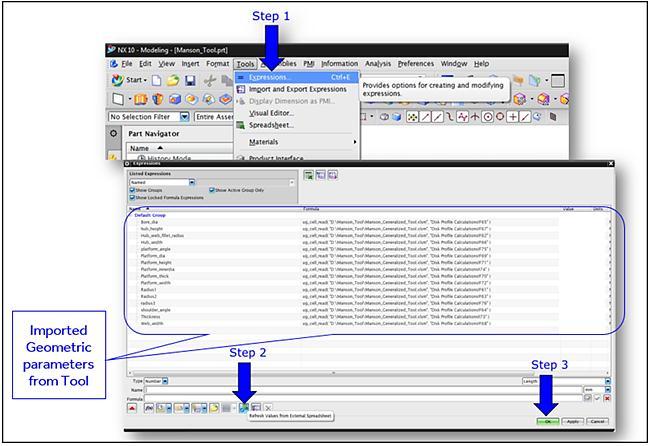Toggle Show Active Group Only checkbox
The height and width of the screenshot is (446, 651).
[x=212, y=190]
